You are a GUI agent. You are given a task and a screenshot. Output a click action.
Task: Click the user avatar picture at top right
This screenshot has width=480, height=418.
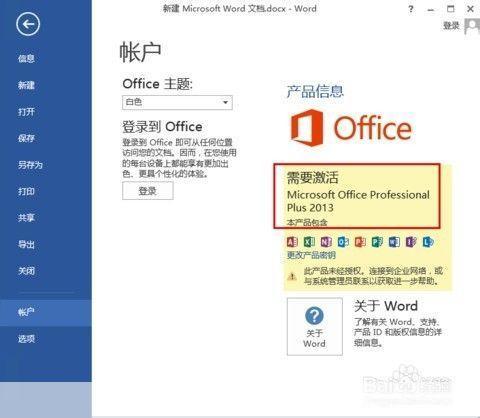tap(473, 26)
